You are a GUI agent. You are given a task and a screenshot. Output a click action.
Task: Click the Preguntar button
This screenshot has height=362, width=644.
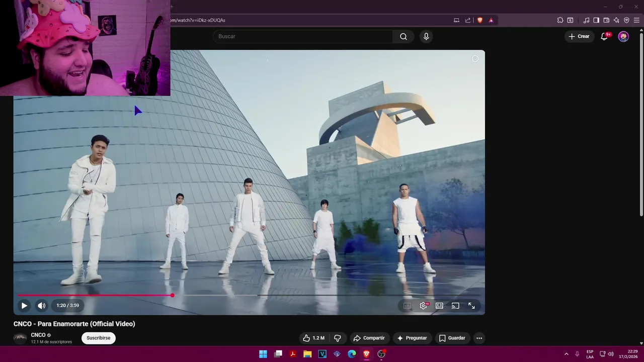412,338
